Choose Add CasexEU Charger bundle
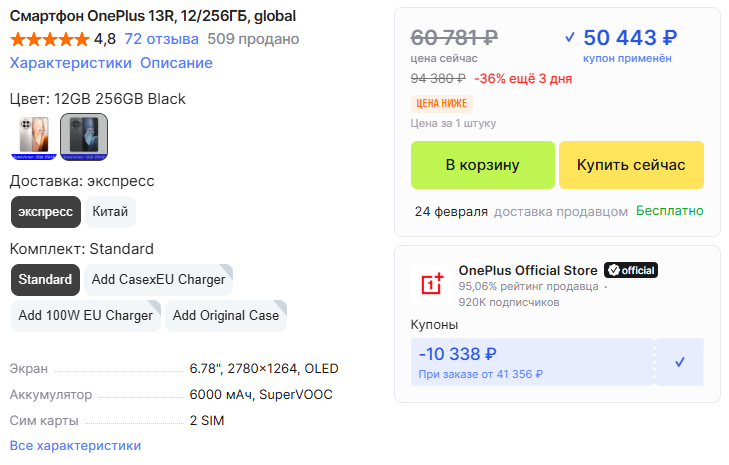Viewport: 729px width, 465px height. tap(159, 279)
